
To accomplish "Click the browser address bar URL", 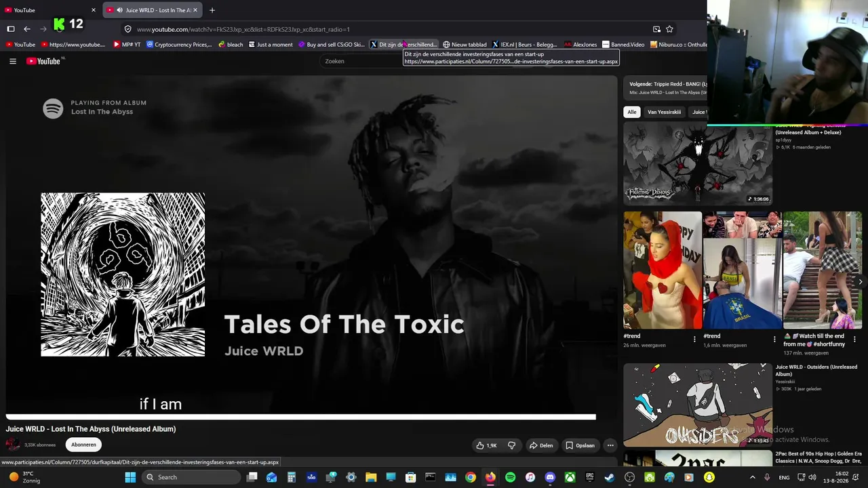I will (x=243, y=29).
